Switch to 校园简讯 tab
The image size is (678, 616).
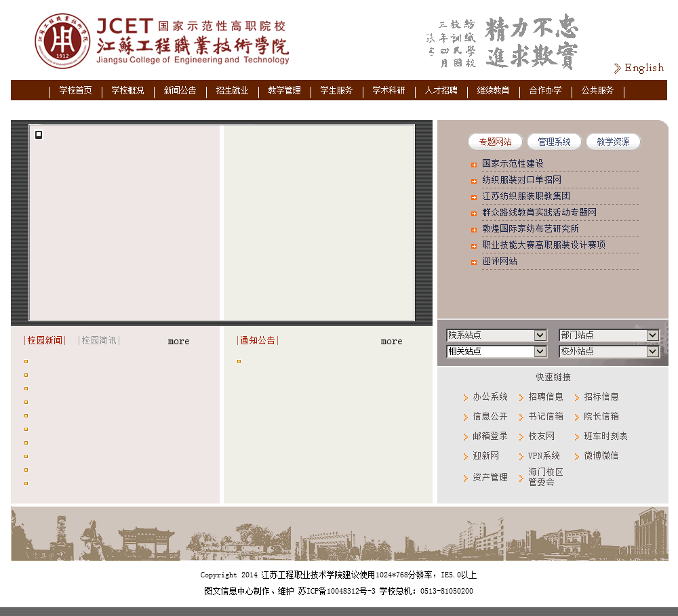[99, 341]
